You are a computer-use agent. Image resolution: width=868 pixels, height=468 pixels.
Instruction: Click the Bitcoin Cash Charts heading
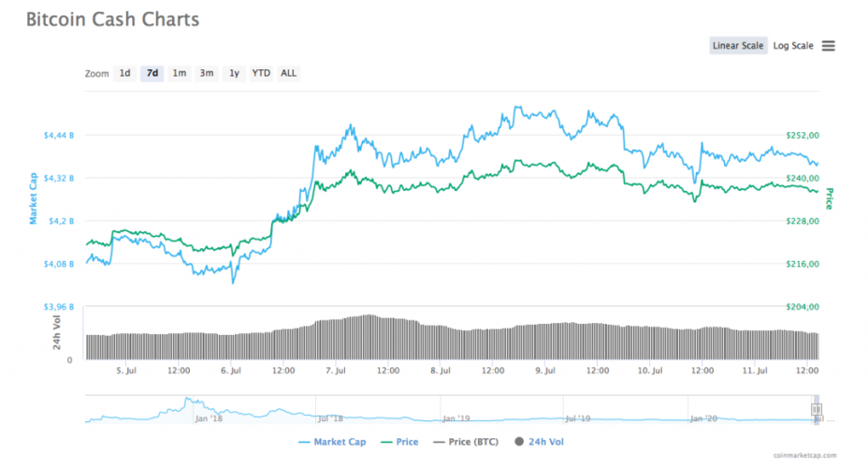pyautogui.click(x=111, y=19)
